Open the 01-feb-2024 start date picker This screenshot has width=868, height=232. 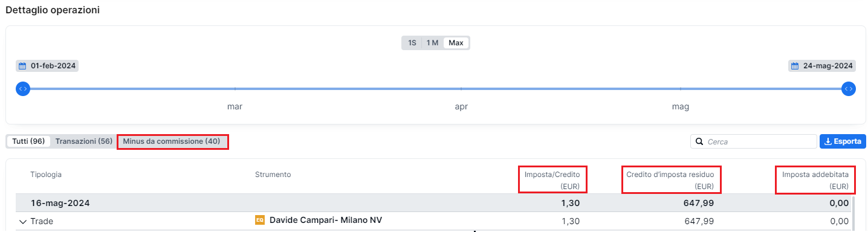coord(47,66)
